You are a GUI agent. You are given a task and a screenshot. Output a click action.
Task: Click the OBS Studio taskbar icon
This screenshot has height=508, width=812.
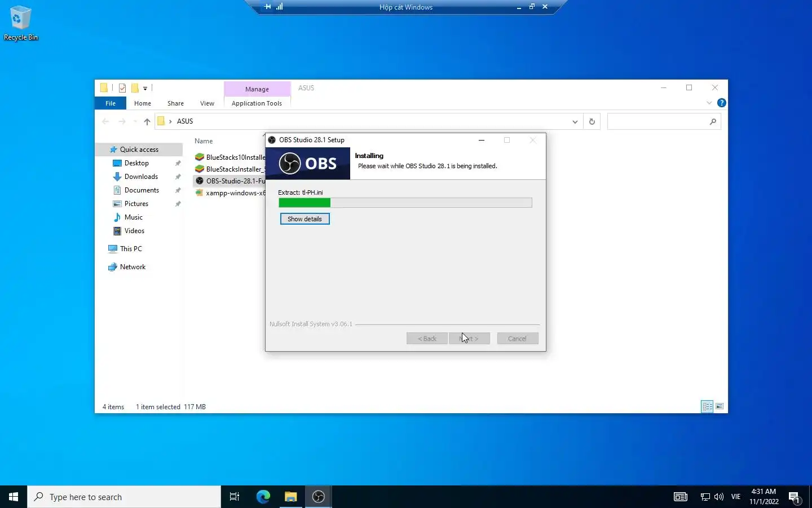pos(319,497)
